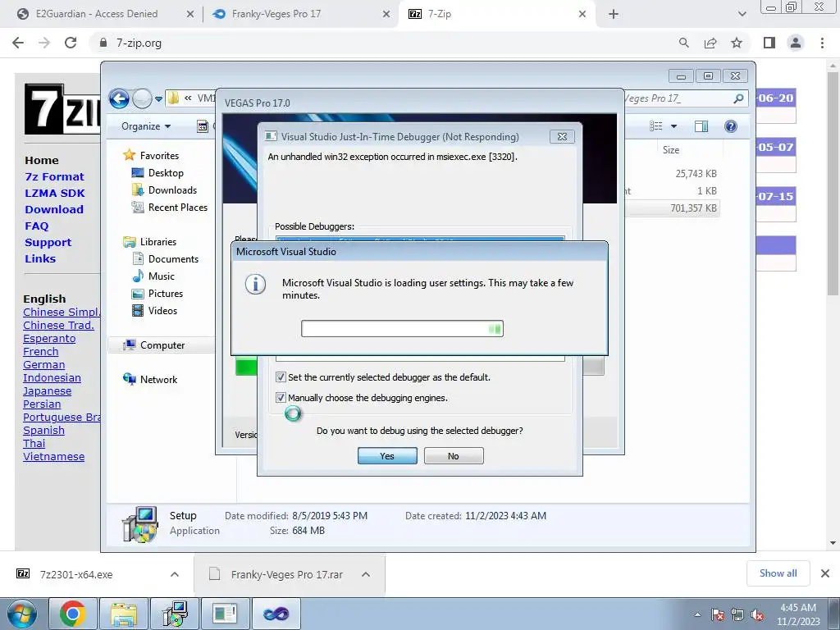Toggle the Explorer preview pane icon

[701, 126]
